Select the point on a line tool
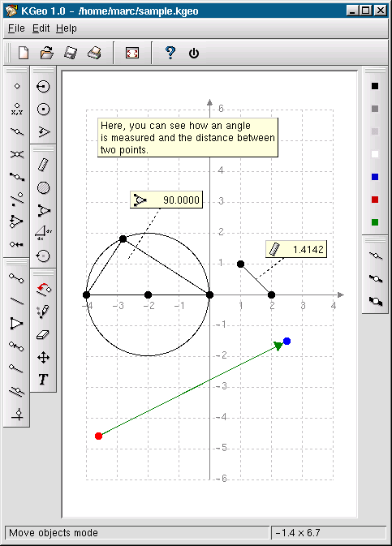This screenshot has height=546, width=392. click(x=17, y=131)
